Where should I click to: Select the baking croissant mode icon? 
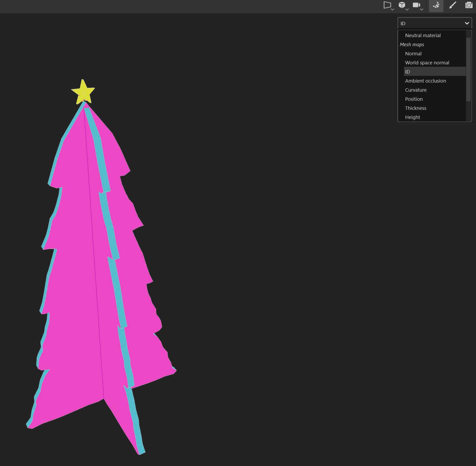tap(436, 5)
